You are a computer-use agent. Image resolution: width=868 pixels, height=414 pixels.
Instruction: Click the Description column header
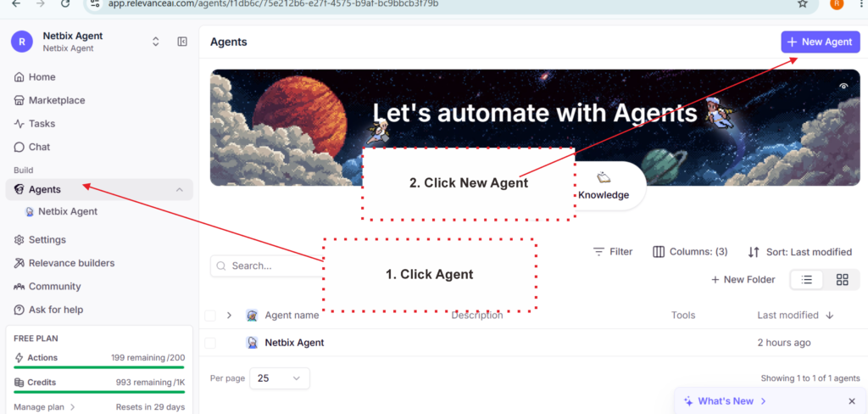477,316
